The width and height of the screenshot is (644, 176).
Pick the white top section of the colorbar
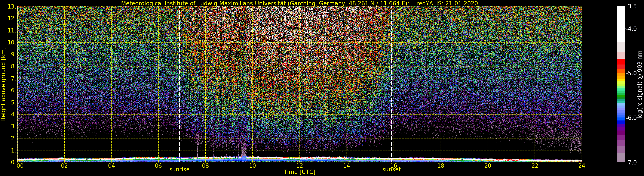pos(621,24)
